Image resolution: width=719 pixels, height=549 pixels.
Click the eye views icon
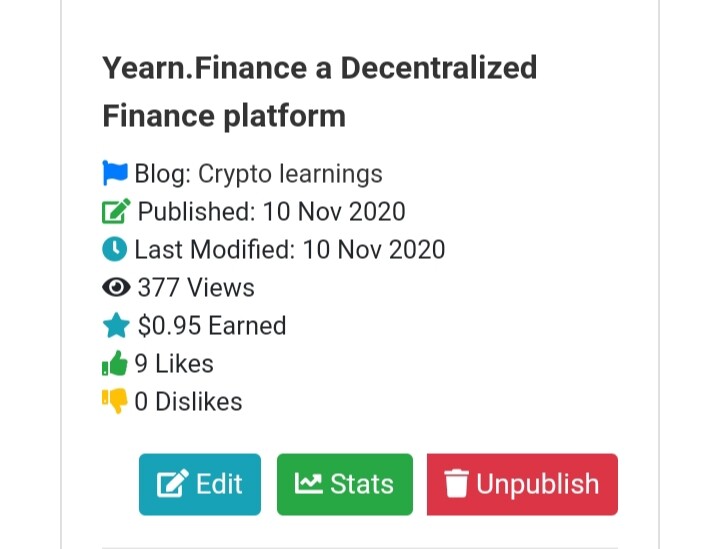point(116,288)
